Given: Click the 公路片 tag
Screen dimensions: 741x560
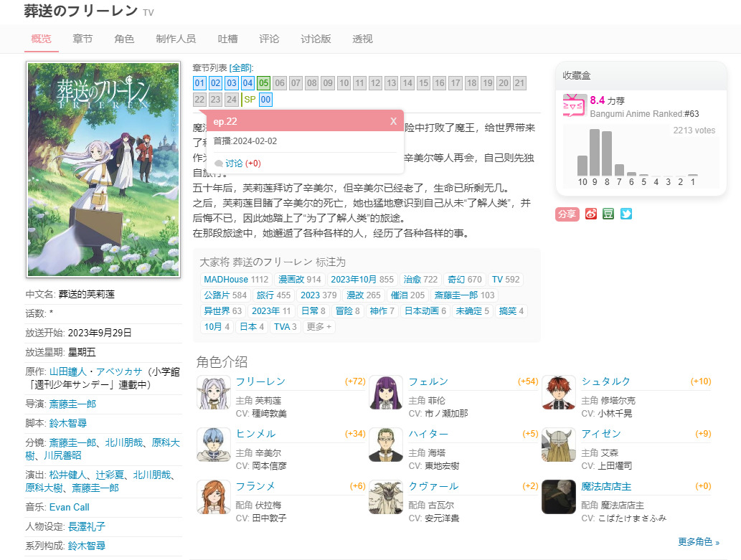Looking at the screenshot, I should pyautogui.click(x=225, y=295).
